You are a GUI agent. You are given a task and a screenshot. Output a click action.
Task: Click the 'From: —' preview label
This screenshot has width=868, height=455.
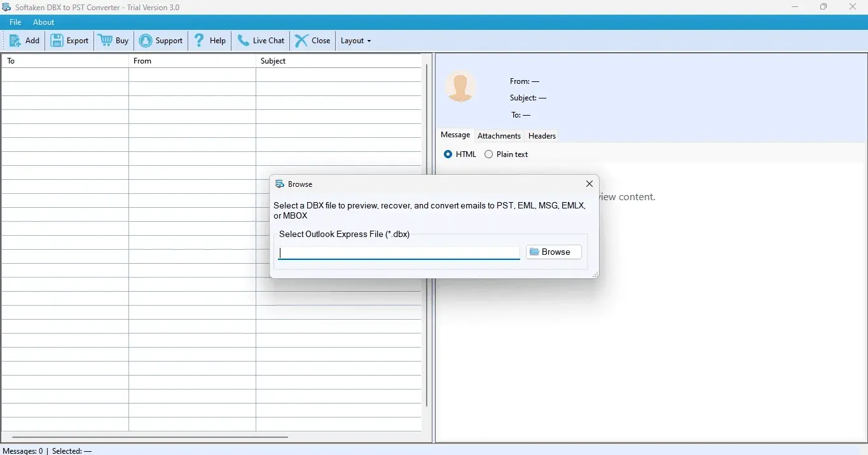[x=525, y=81]
